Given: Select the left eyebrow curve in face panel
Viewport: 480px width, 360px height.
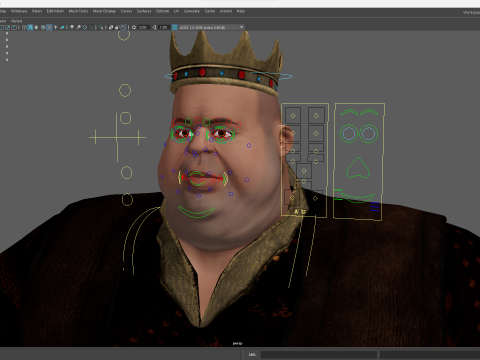Looking at the screenshot, I should (x=349, y=112).
